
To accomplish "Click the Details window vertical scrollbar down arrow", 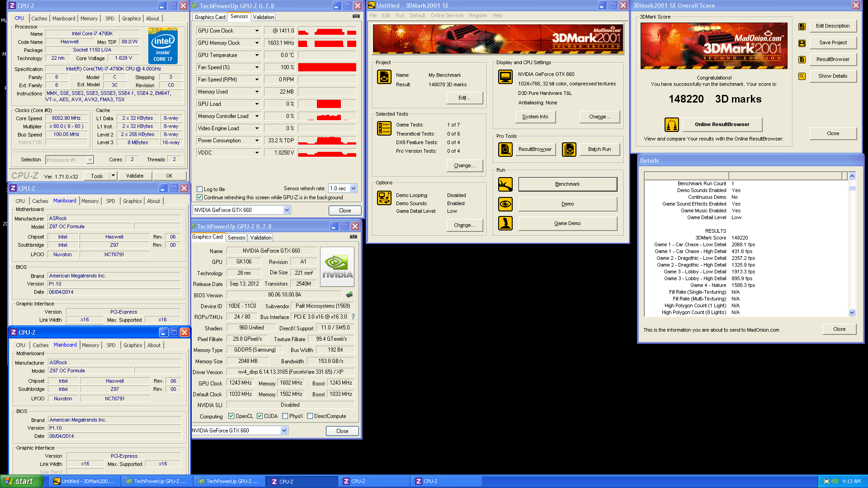I will point(852,312).
